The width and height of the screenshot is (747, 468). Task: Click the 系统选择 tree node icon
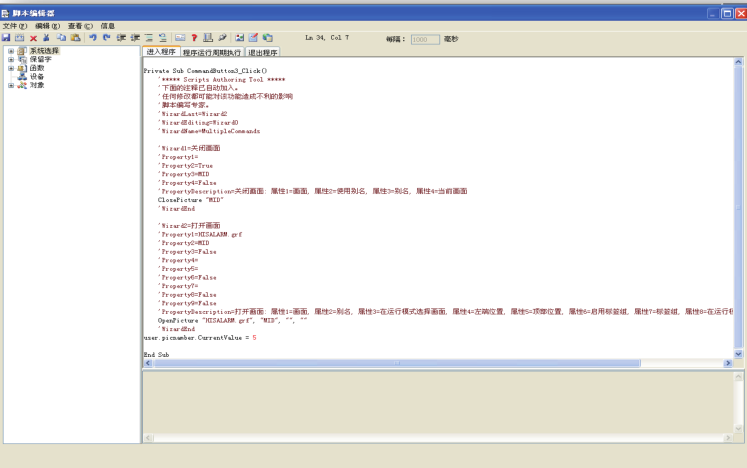click(22, 51)
